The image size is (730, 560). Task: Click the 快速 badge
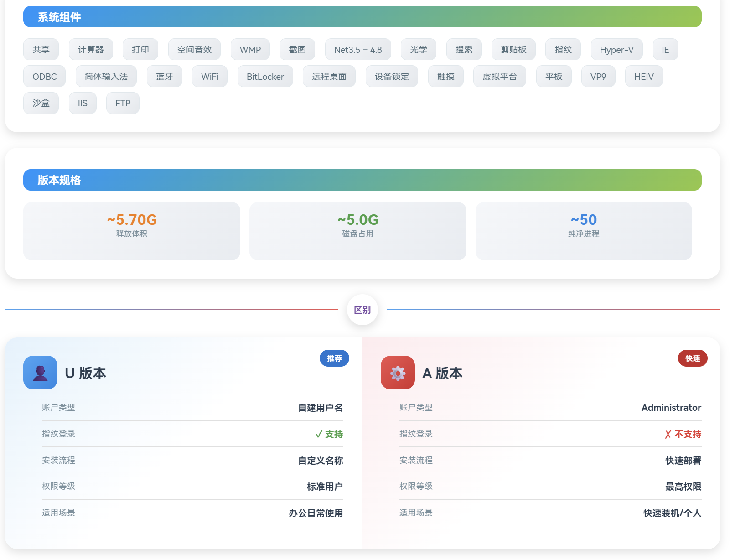pyautogui.click(x=693, y=358)
